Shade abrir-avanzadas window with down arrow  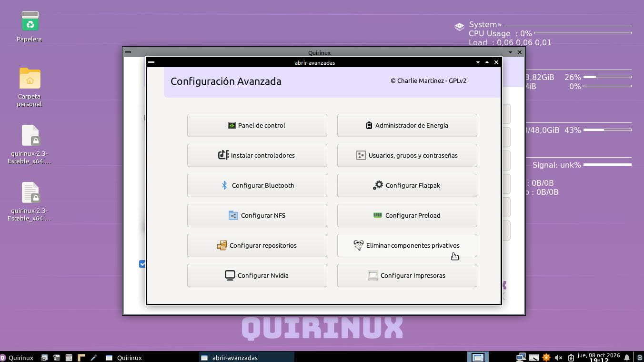coord(478,62)
